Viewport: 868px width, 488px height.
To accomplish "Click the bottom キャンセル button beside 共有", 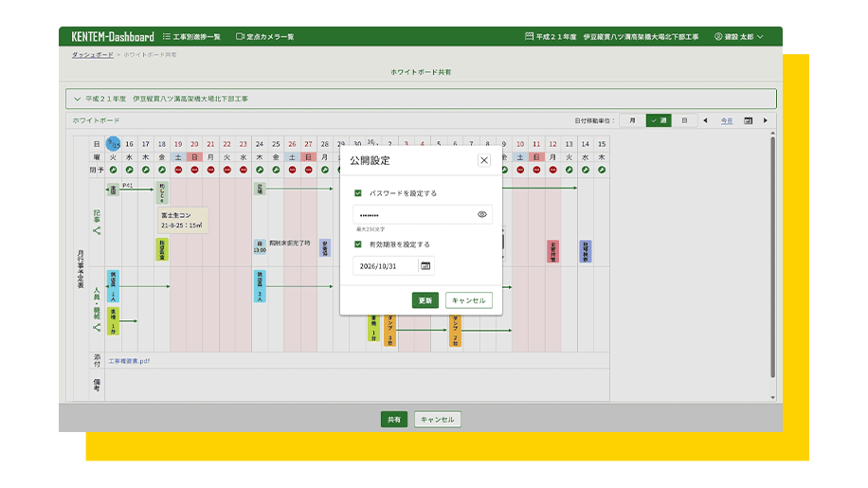I will [x=438, y=420].
